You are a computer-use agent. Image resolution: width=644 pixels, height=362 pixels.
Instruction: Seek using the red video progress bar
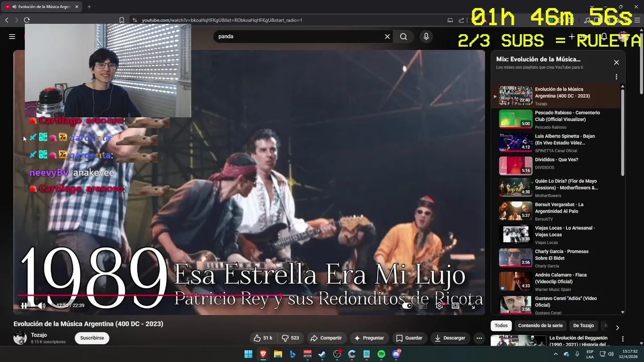coord(249,295)
